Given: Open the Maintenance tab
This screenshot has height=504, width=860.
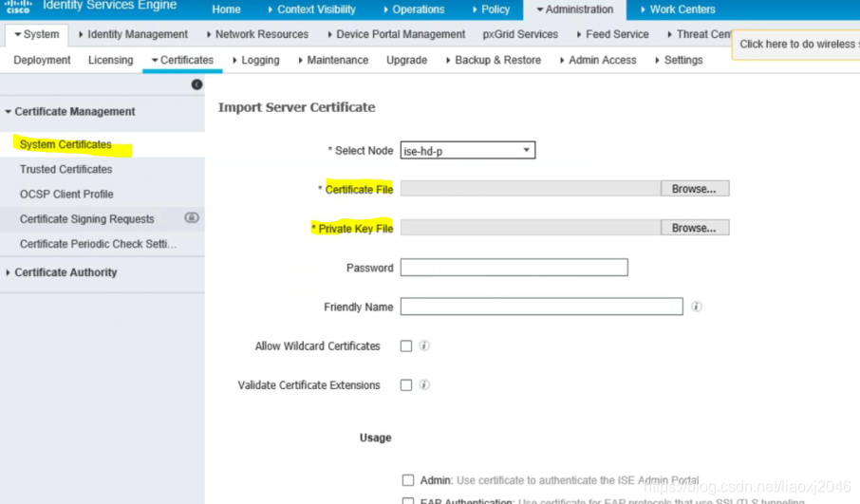Looking at the screenshot, I should tap(333, 60).
